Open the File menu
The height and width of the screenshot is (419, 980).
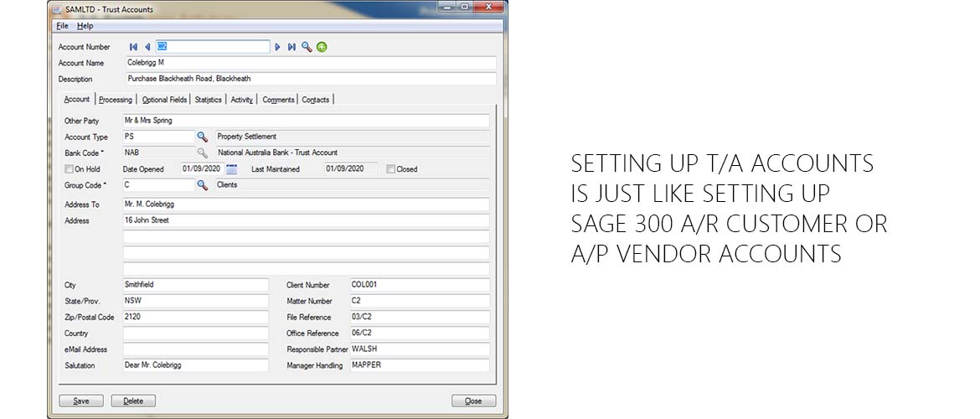[62, 26]
